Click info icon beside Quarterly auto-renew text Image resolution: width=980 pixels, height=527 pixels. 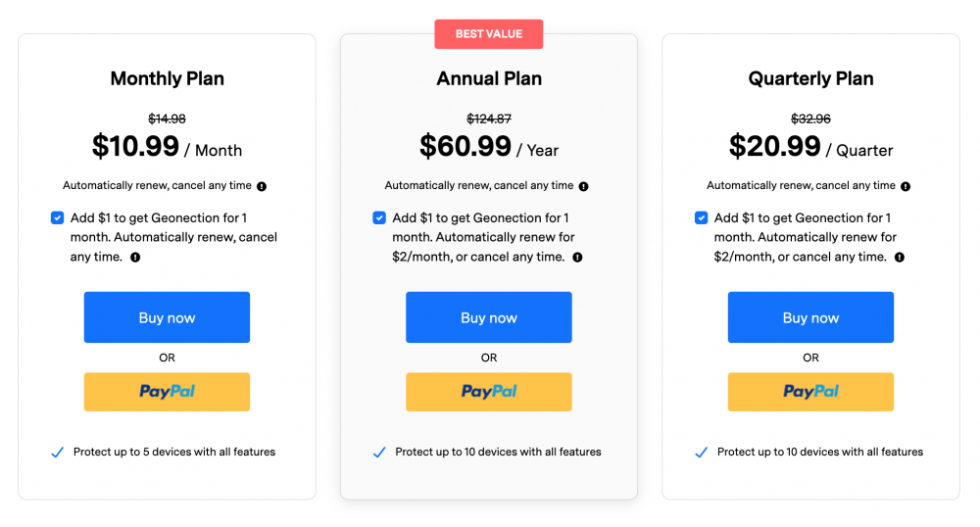tap(906, 186)
